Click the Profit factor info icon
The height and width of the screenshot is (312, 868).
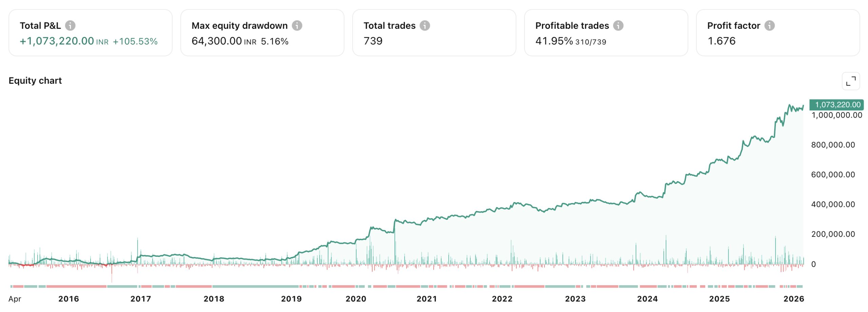point(770,25)
